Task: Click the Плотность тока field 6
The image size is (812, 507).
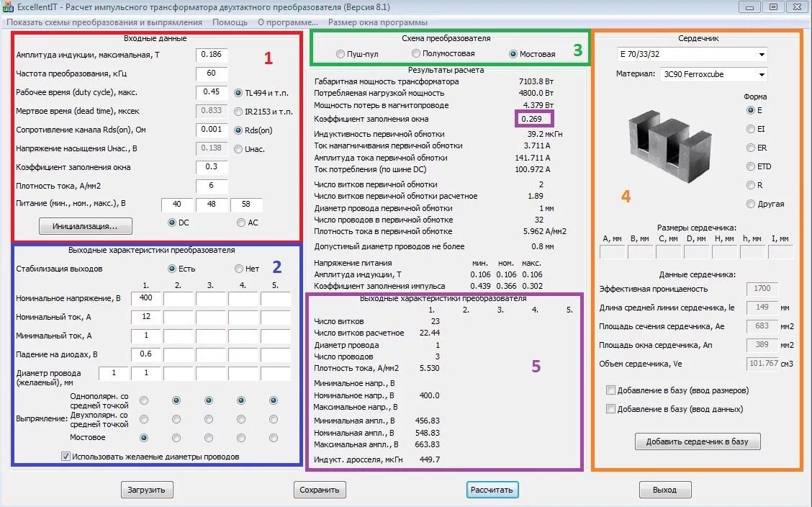Action: [x=212, y=185]
